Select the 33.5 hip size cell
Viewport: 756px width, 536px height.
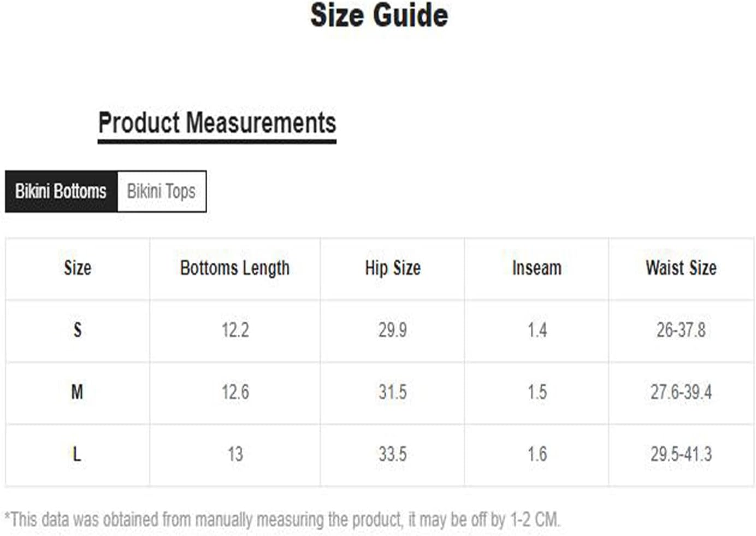[393, 454]
